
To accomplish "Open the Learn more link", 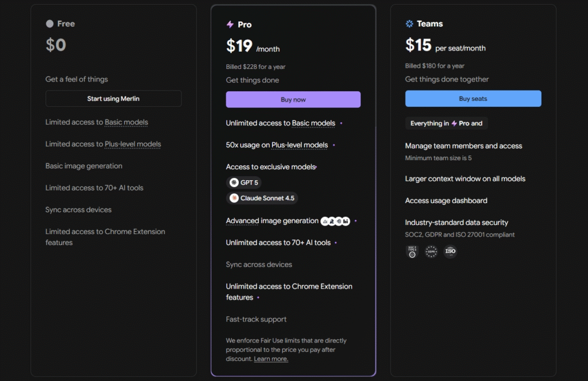I will tap(270, 359).
